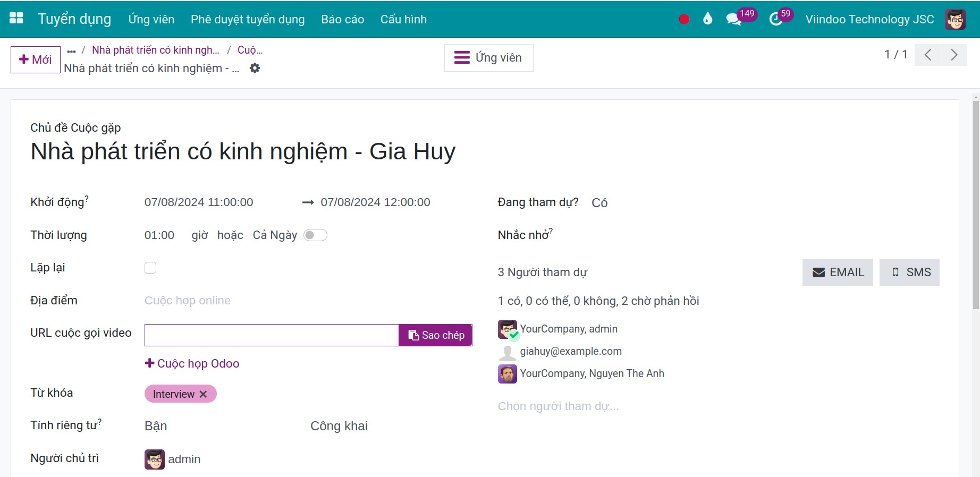The image size is (980, 477).
Task: Click the Sao chép copy button
Action: tap(436, 335)
